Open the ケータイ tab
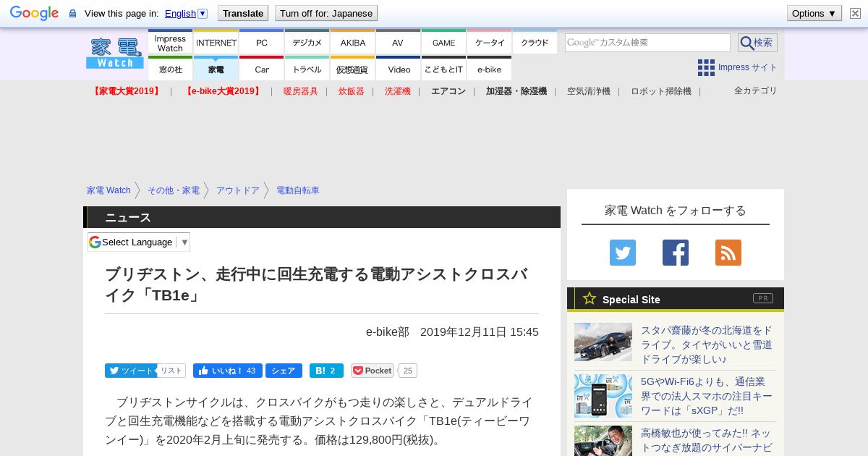The image size is (868, 456). [x=490, y=43]
